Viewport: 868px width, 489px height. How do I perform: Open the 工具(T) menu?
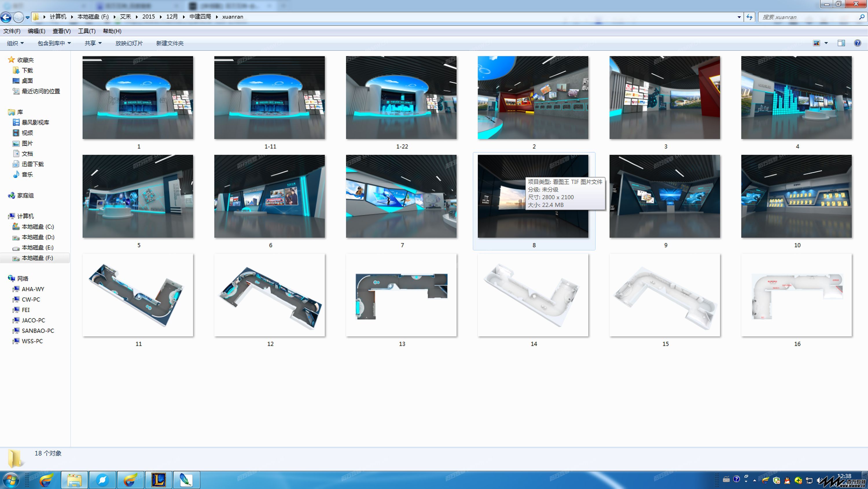[x=87, y=31]
